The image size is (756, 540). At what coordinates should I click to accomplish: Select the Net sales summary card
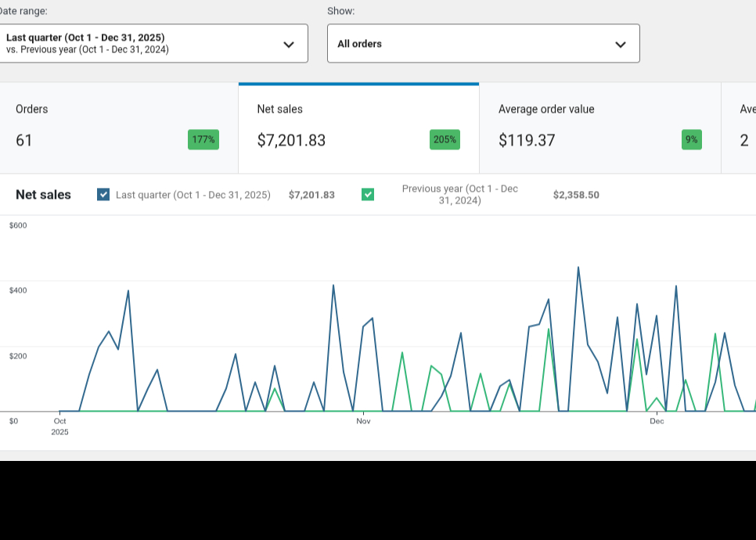click(x=358, y=128)
